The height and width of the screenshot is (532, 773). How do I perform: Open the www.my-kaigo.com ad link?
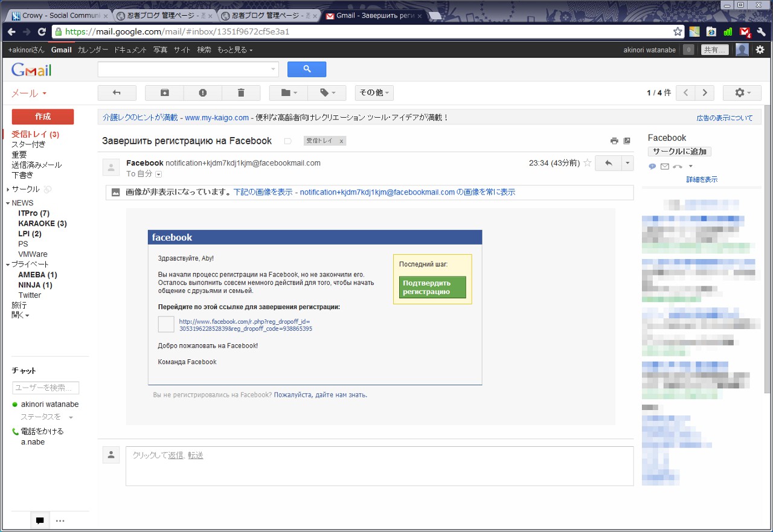pos(217,118)
